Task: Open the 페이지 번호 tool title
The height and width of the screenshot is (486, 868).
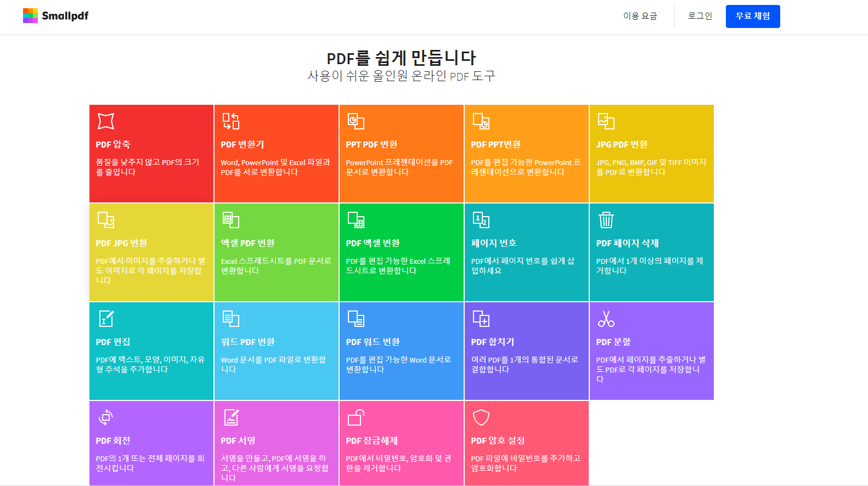Action: [494, 243]
